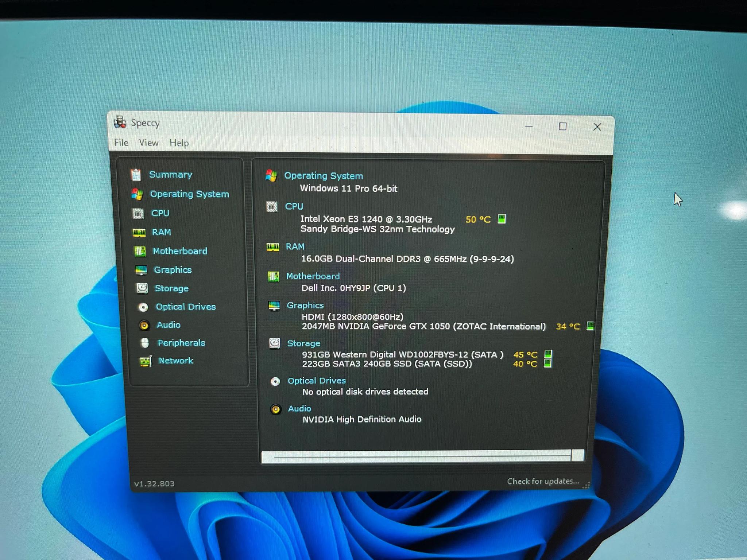Open the File menu

(120, 143)
